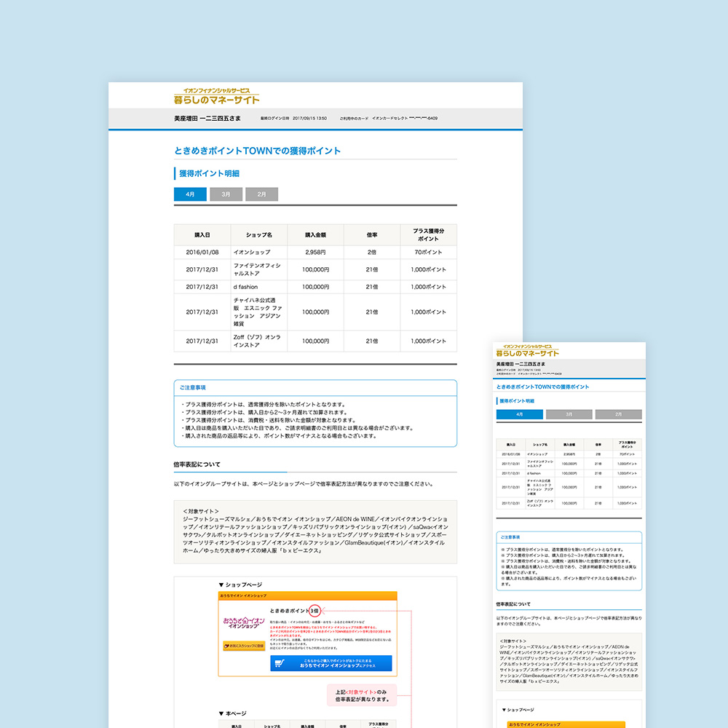Open the 3月 tab in mobile layout
Viewport: 728px width, 728px height.
pos(569,414)
